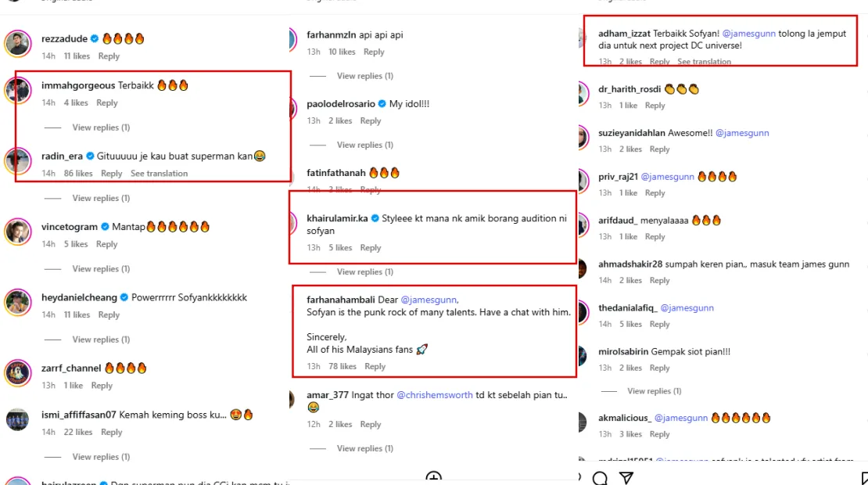Click rezzadude's profile avatar
Image resolution: width=868 pixels, height=485 pixels.
click(x=17, y=44)
